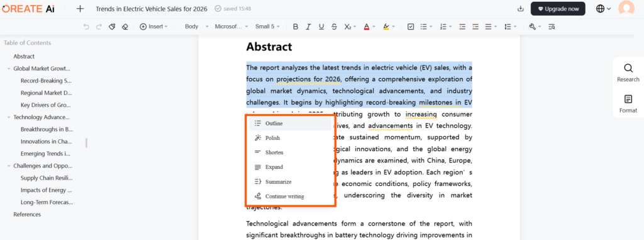Undo the last edit
This screenshot has height=240, width=644.
point(86,26)
